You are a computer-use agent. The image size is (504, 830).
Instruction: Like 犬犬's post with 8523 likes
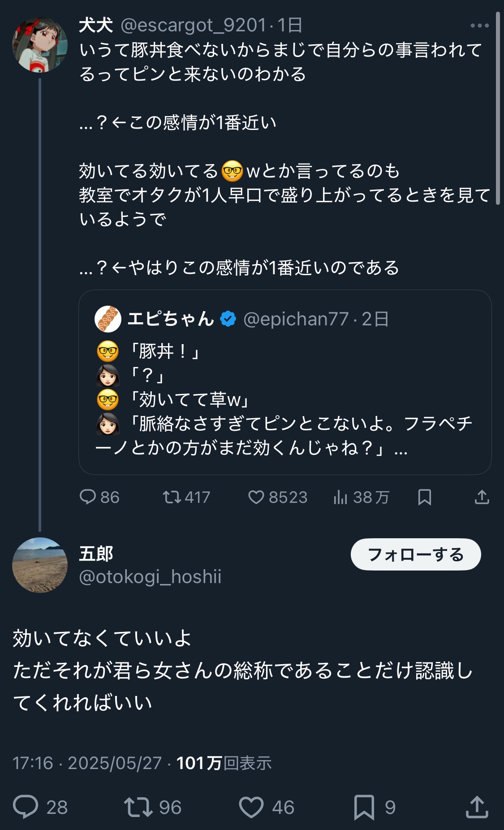pos(256,497)
